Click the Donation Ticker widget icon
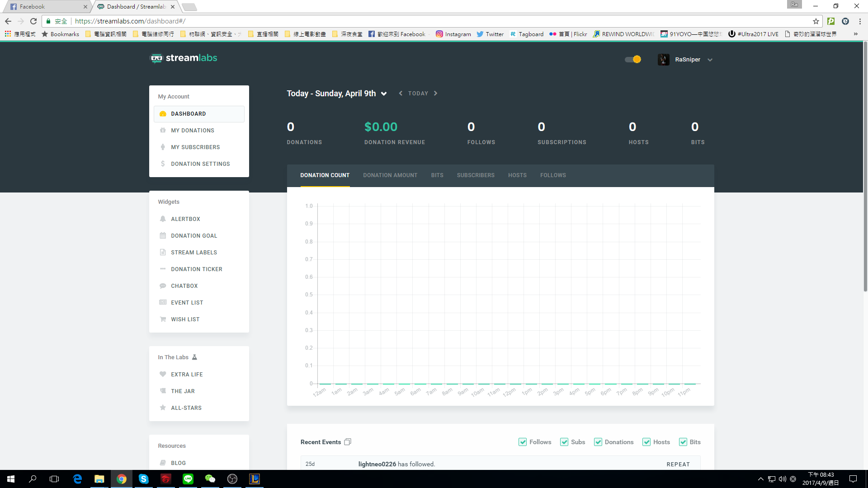 point(162,269)
